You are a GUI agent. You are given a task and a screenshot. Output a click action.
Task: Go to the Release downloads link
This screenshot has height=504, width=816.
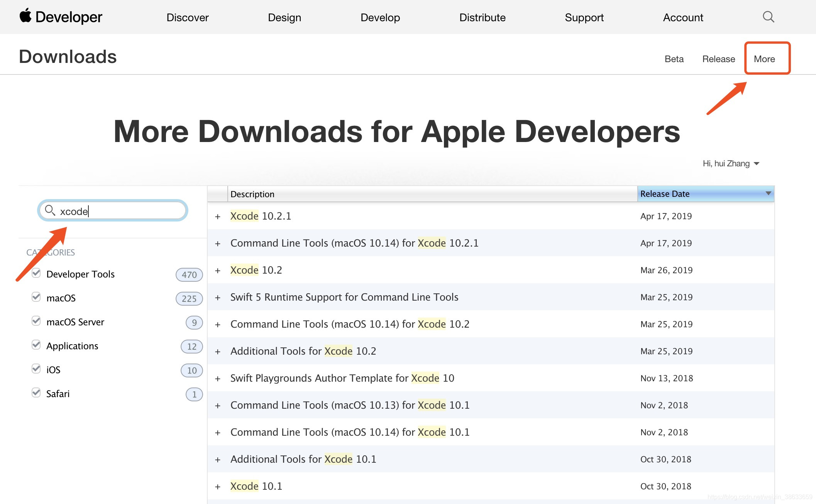[718, 59]
